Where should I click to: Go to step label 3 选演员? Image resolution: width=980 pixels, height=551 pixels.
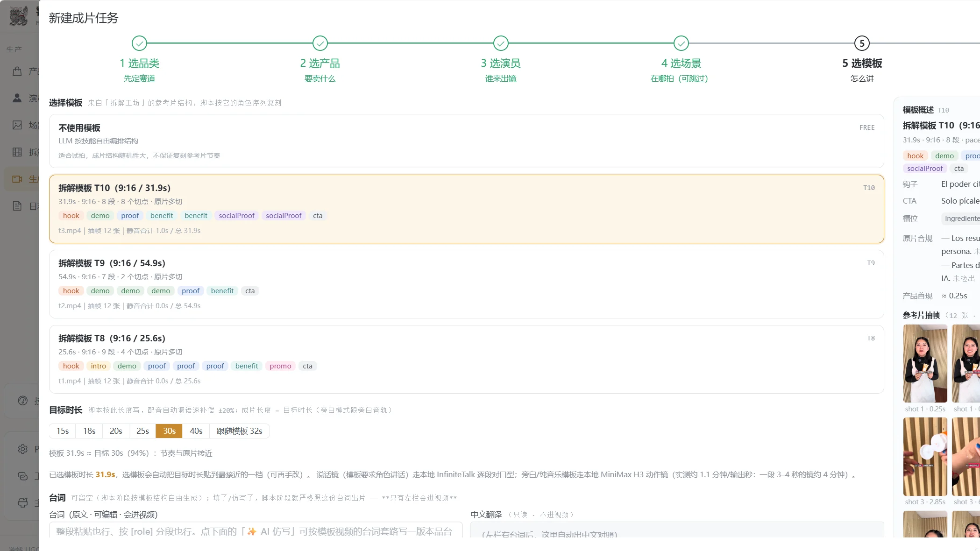pyautogui.click(x=501, y=64)
